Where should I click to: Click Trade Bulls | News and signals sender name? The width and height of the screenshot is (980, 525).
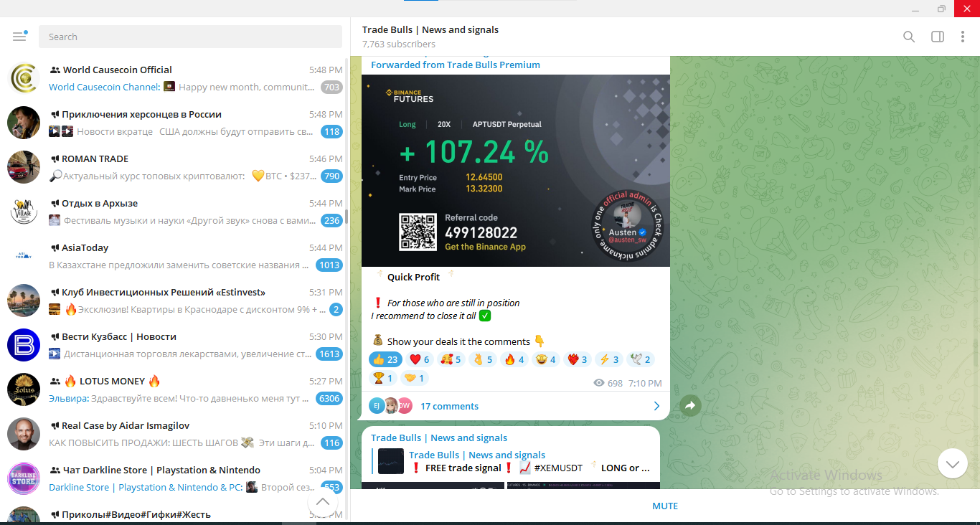[x=439, y=437]
